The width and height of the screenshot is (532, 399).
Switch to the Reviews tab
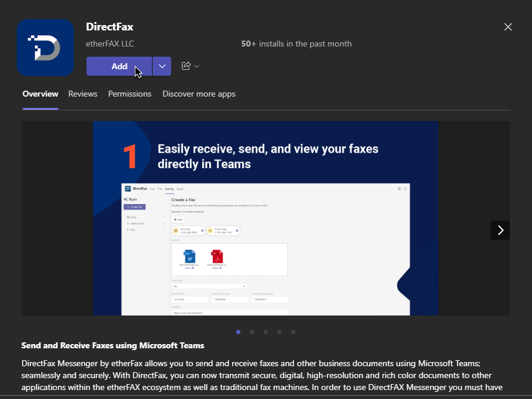pos(82,94)
